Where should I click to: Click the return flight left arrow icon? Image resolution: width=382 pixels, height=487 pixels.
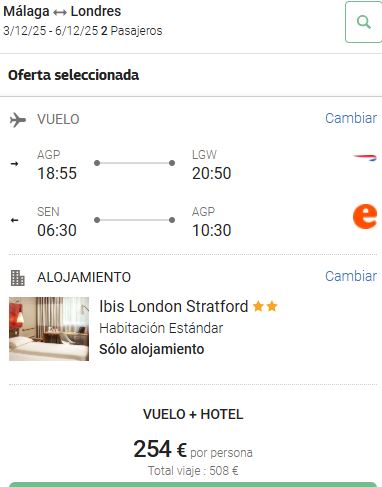(14, 220)
